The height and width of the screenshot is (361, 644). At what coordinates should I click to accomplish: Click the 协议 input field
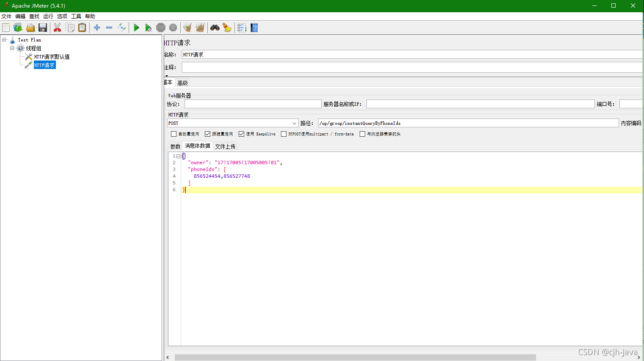(253, 104)
